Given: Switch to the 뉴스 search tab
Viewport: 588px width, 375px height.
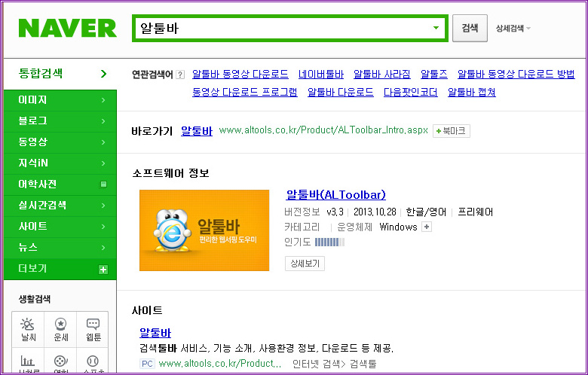Looking at the screenshot, I should tap(60, 247).
